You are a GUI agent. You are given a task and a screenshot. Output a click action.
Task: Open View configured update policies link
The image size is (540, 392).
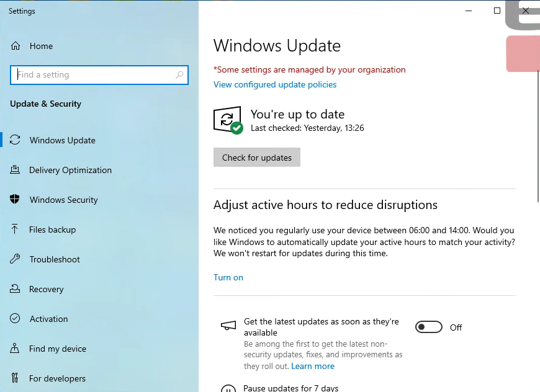(x=275, y=85)
